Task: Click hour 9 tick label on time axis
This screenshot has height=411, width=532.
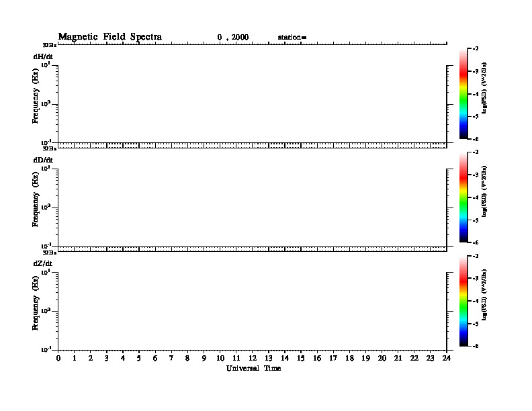Action: (x=204, y=359)
